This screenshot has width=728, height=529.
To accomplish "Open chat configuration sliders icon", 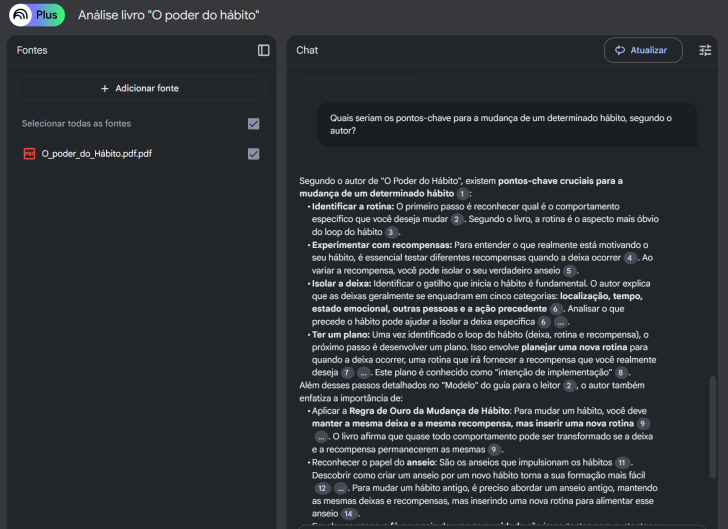I will pos(705,50).
